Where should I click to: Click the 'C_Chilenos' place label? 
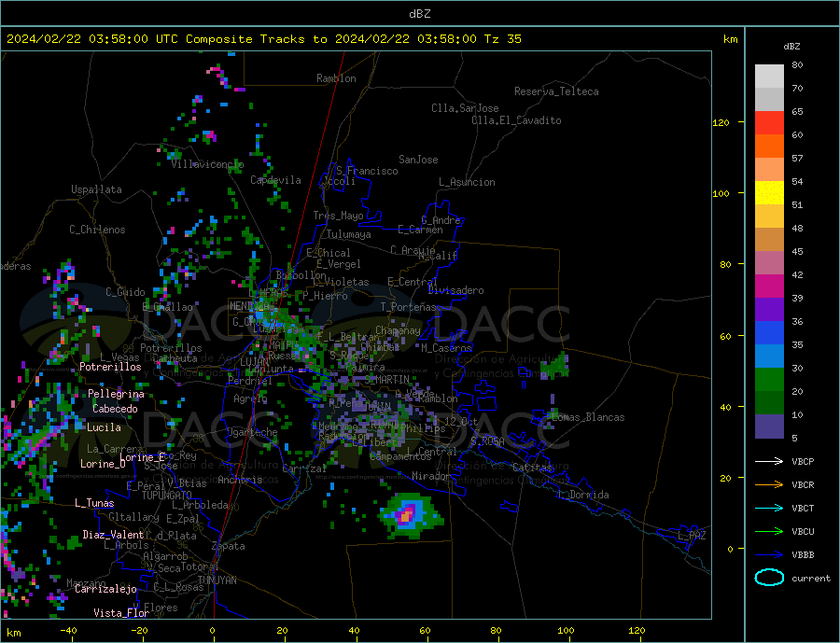97,230
